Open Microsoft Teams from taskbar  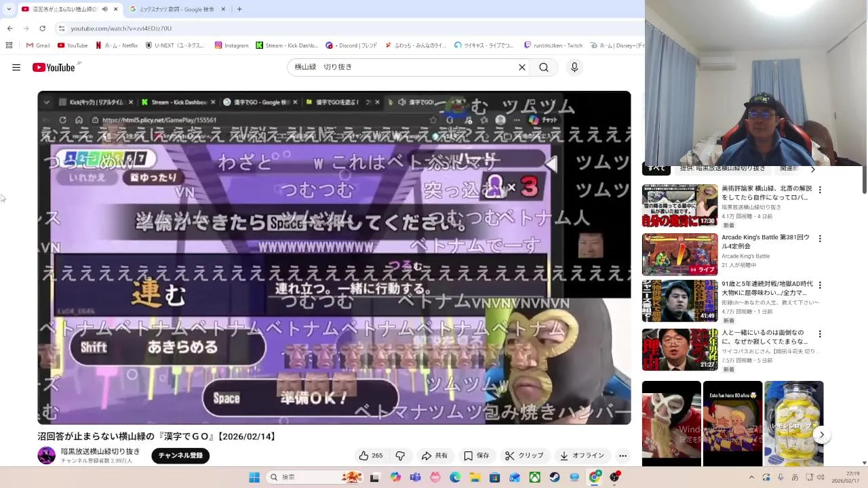click(x=415, y=477)
